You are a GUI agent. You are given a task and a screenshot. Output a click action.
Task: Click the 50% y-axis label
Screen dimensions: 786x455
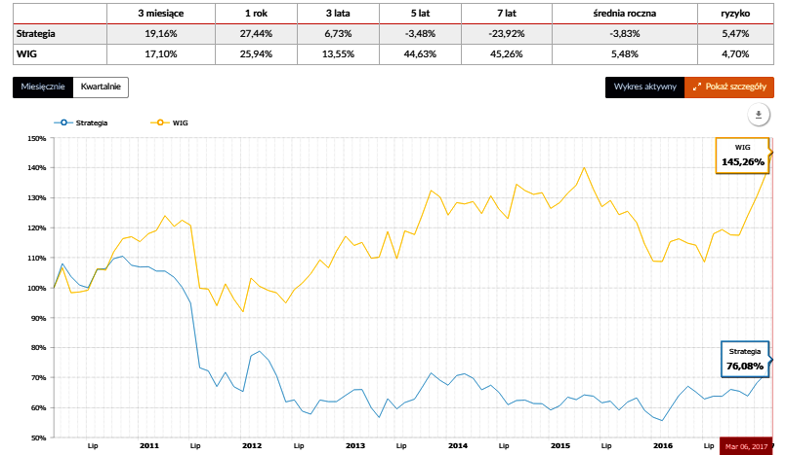click(38, 438)
